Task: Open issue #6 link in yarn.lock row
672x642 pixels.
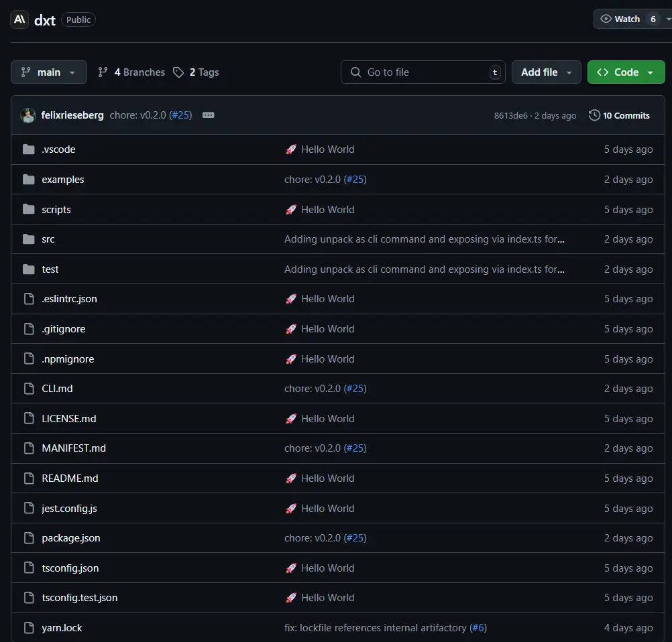Action: point(478,628)
